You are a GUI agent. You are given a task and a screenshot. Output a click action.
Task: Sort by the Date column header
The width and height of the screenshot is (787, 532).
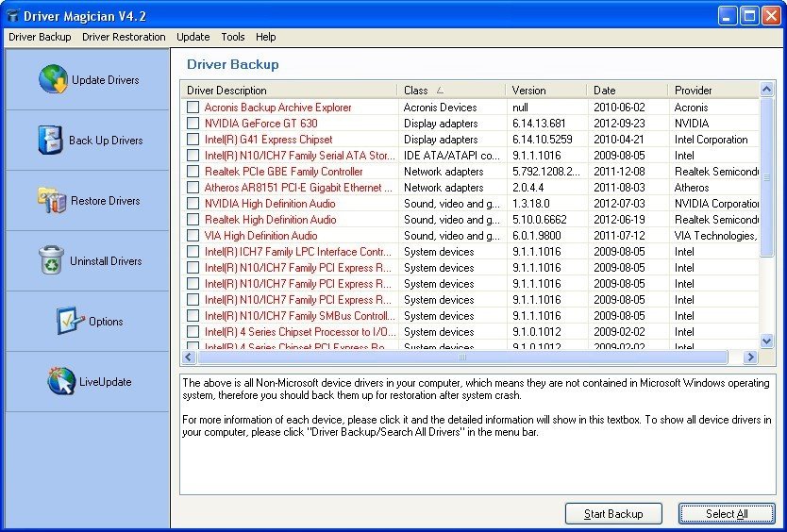coord(628,91)
